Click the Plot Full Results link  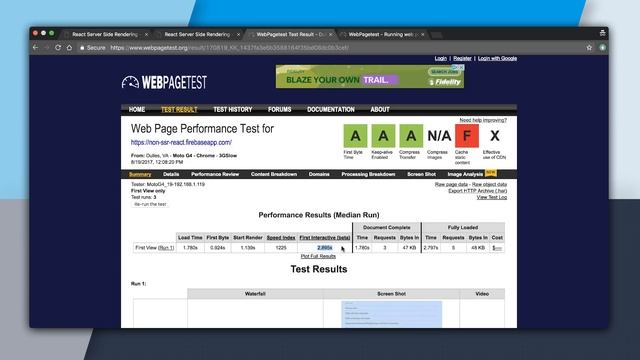[x=318, y=256]
